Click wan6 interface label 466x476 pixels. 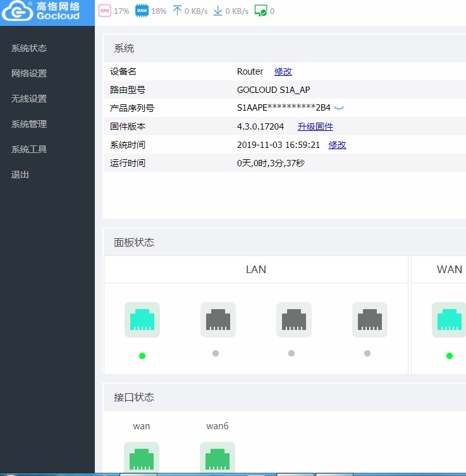(x=218, y=426)
